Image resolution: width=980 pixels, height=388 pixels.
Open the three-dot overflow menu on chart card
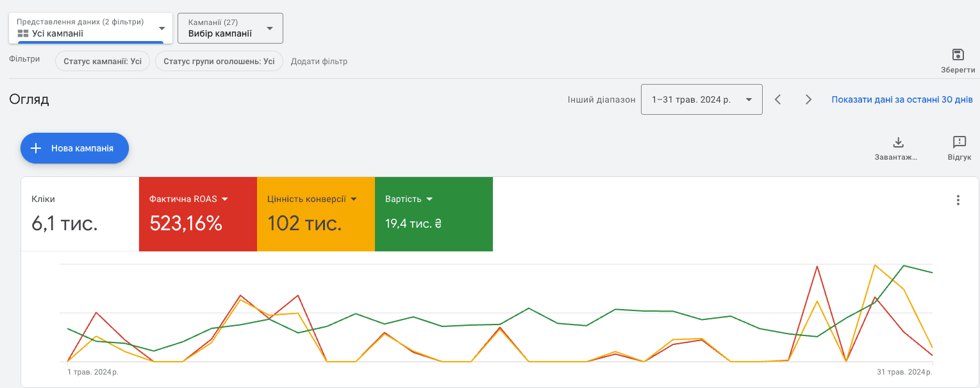[958, 200]
